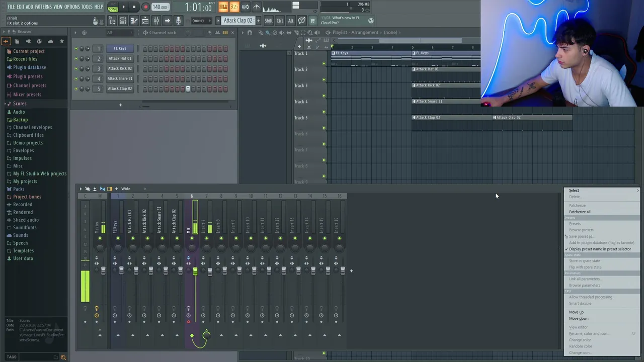Mute FL Keys channel green light
644x362 pixels.
76,49
